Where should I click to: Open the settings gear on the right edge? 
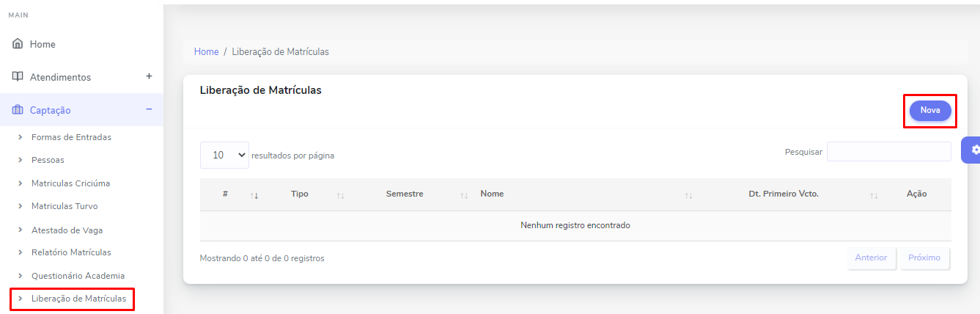974,150
